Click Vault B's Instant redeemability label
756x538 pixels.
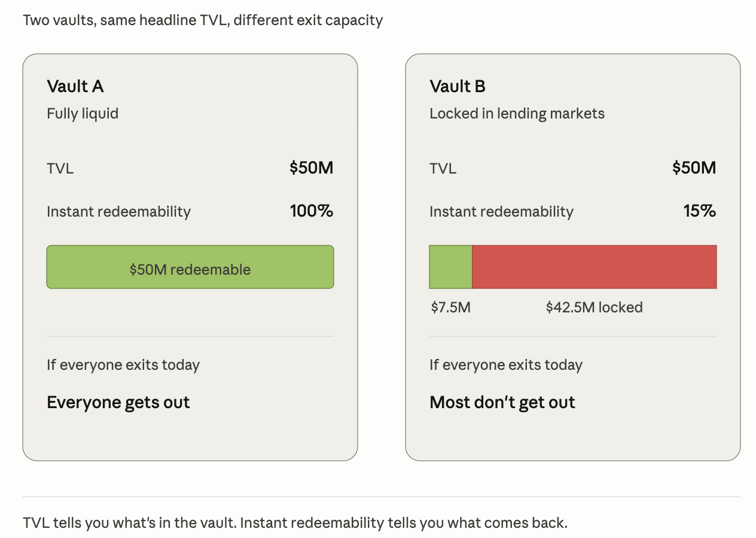502,212
